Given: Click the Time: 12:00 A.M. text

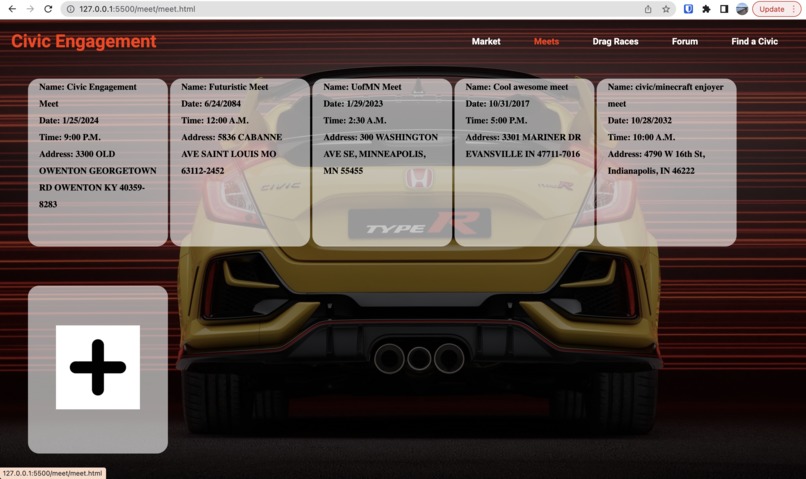Looking at the screenshot, I should 215,120.
